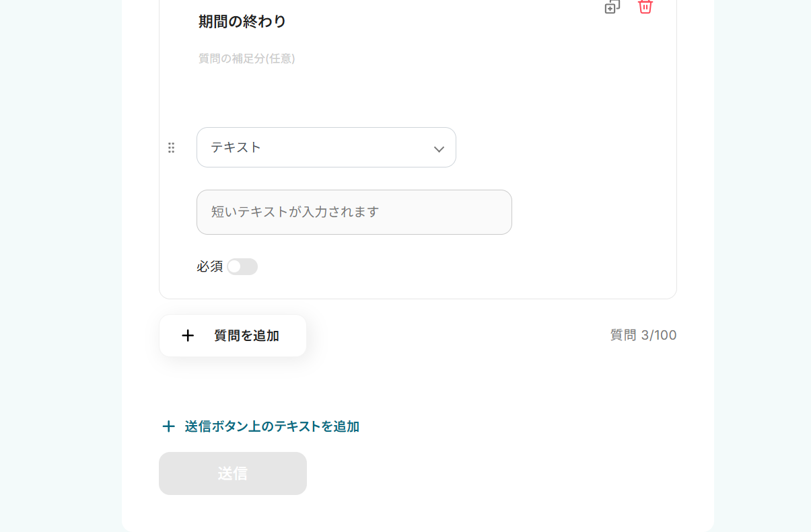Click the plus icon beside 送信ボタン上のテキストを追加

coord(168,426)
